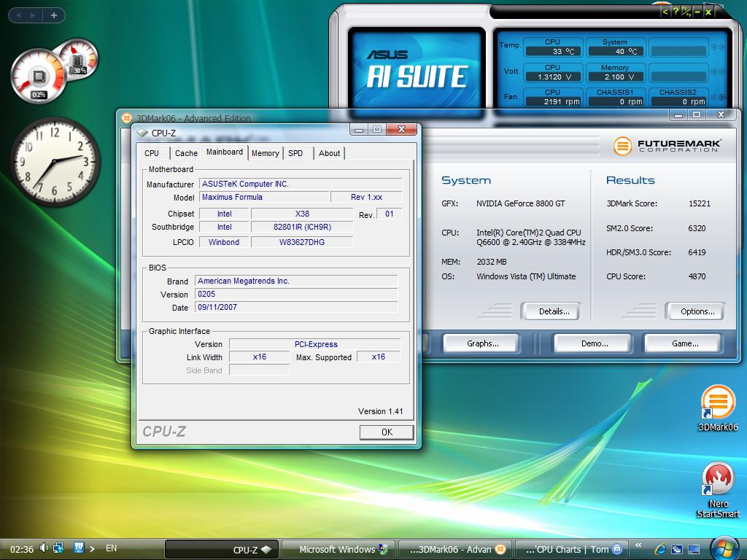Viewport: 747px width, 560px height.
Task: Click the volume speaker tray icon
Action: point(44,548)
